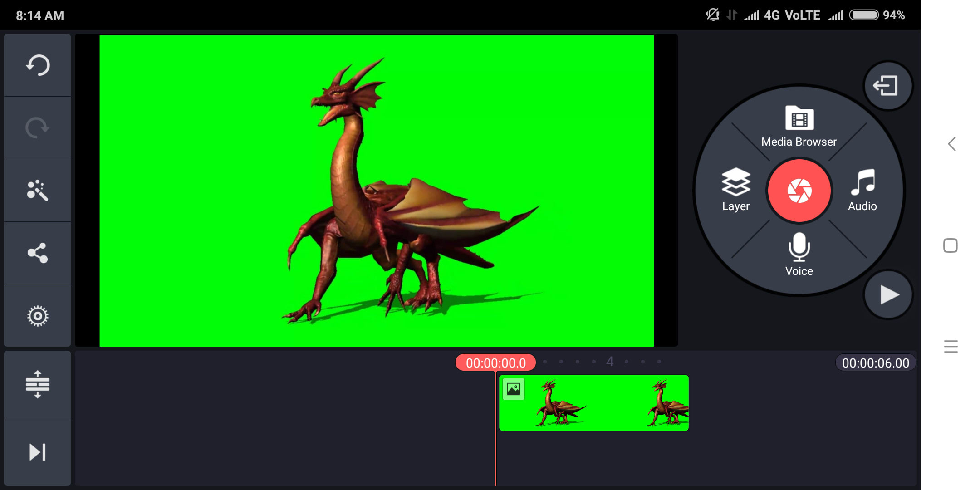Open the Media Browser
This screenshot has height=490, width=980.
[799, 126]
